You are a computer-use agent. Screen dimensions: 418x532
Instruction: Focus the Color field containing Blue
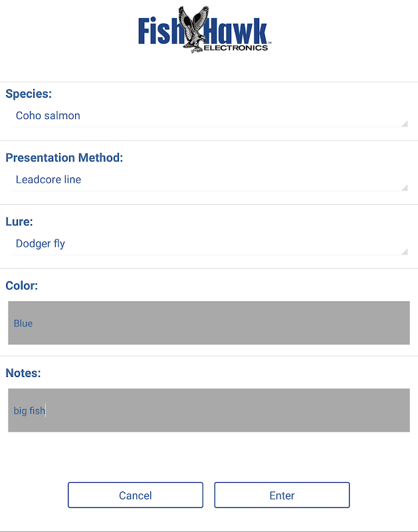[209, 323]
